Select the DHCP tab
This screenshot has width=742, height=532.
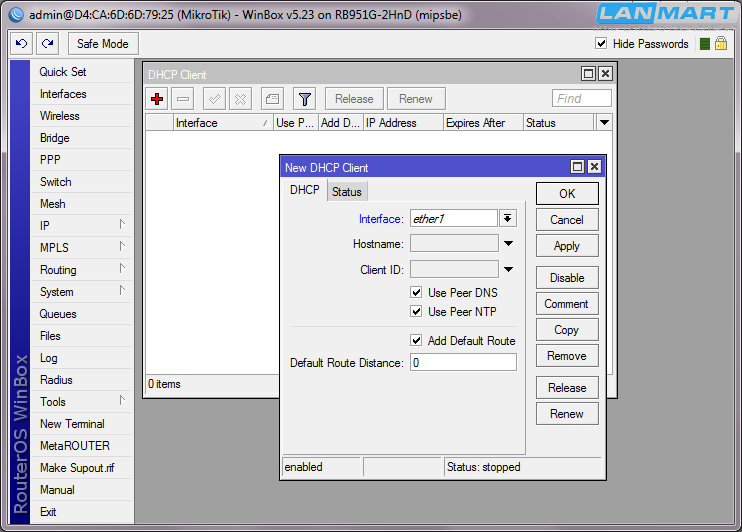[x=305, y=190]
